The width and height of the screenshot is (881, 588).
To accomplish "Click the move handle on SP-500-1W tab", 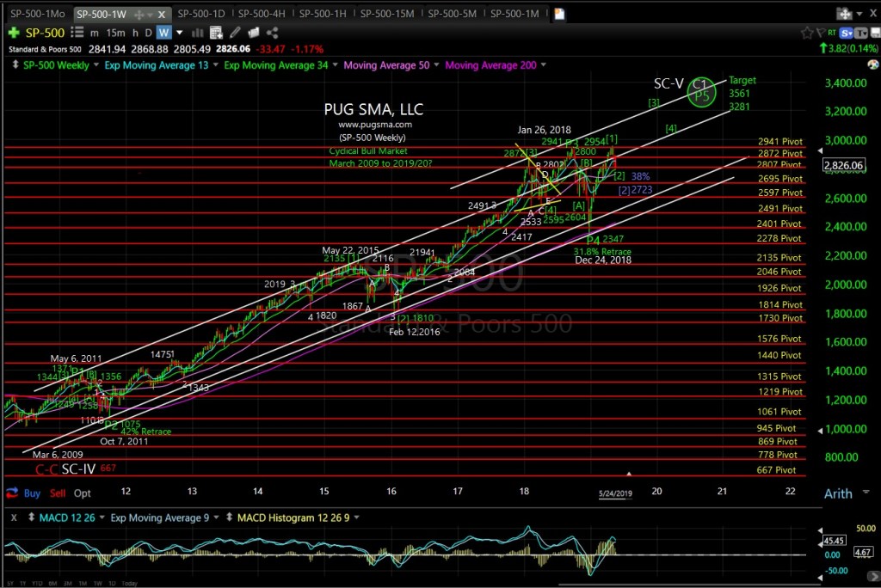I will tap(139, 14).
